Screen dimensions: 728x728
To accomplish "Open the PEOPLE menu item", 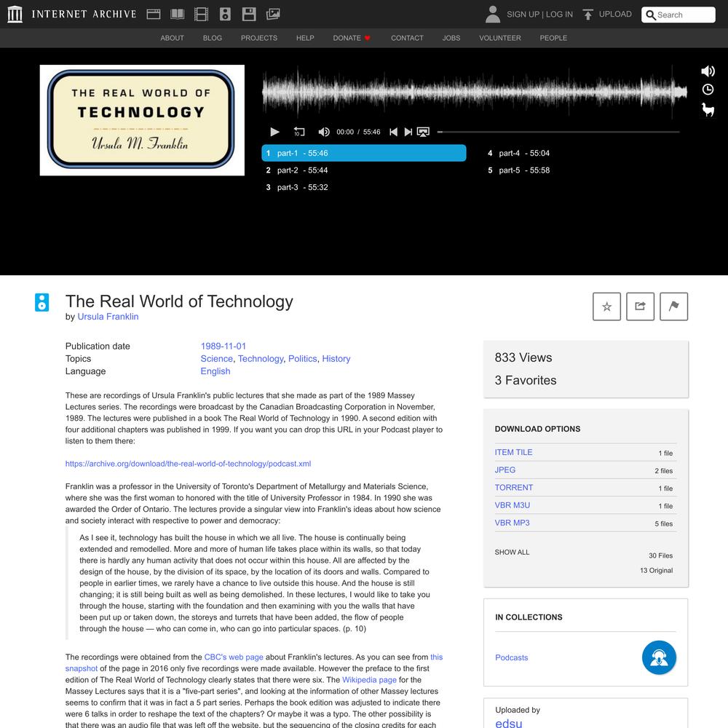I will (553, 38).
